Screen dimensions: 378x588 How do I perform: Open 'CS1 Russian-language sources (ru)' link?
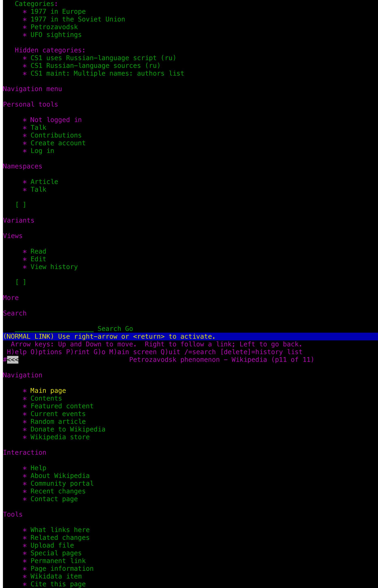click(x=96, y=66)
